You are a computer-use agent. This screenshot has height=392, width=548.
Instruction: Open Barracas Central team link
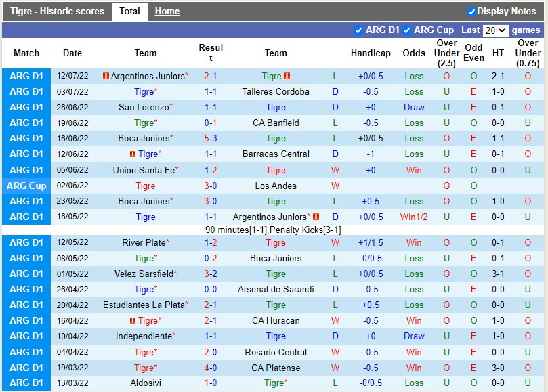[276, 154]
